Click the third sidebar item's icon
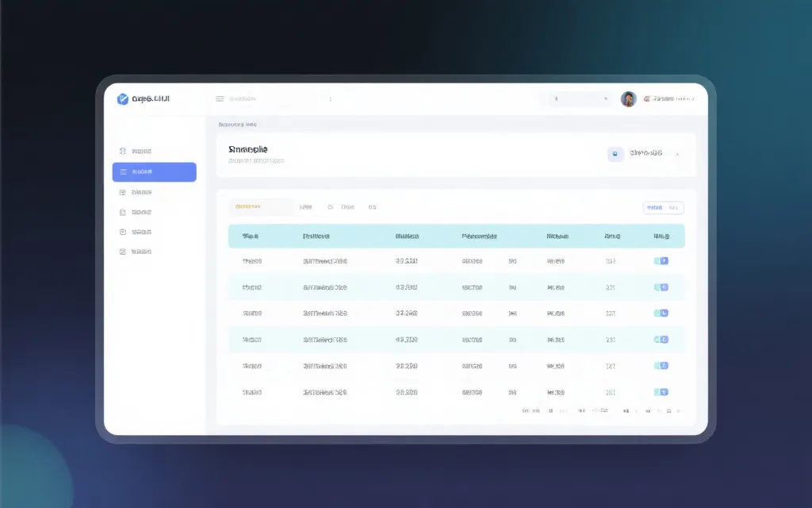The height and width of the screenshot is (508, 812). pos(123,192)
